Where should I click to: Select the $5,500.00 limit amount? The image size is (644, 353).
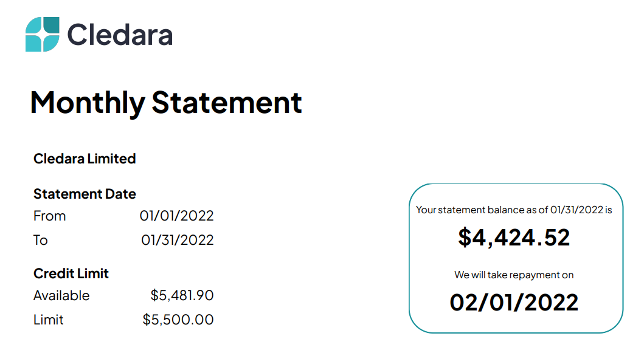pos(178,320)
